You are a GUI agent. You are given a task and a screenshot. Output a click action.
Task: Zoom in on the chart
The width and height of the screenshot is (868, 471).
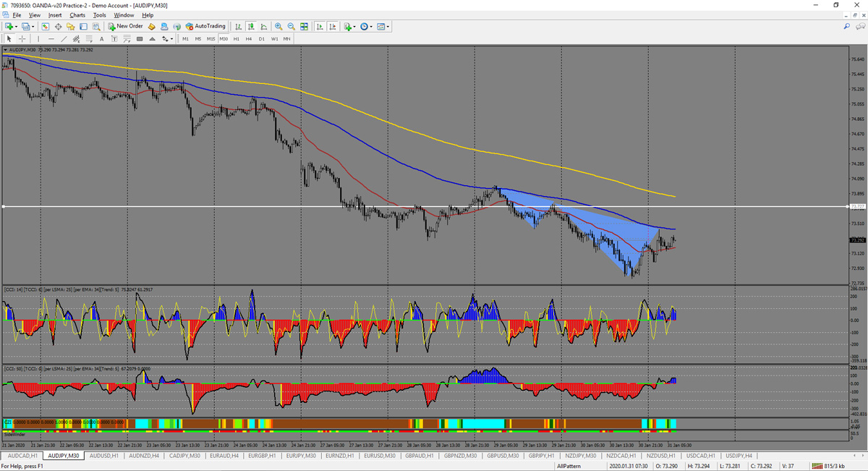click(278, 27)
